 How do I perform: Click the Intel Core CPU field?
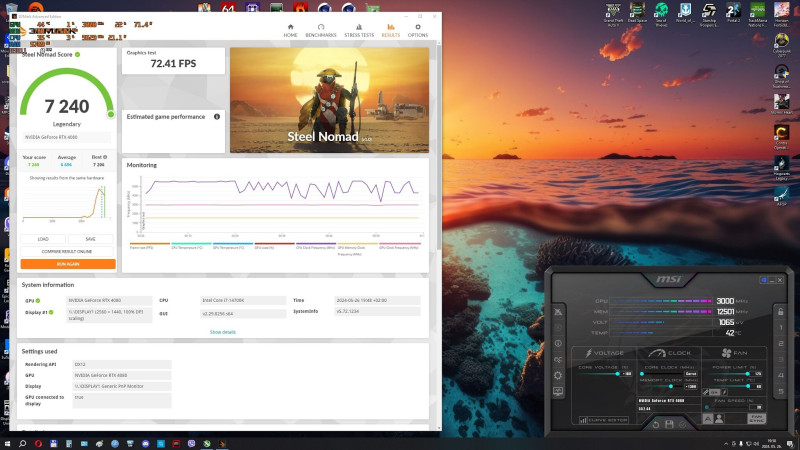pos(243,301)
